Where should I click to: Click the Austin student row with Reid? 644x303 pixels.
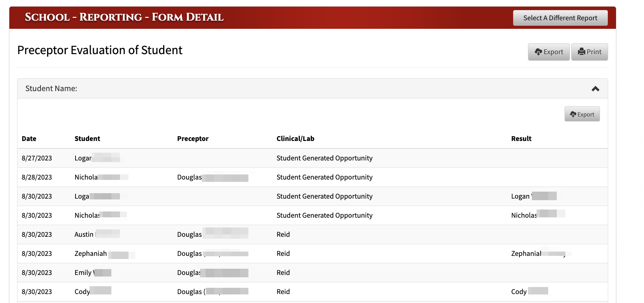pyautogui.click(x=312, y=234)
